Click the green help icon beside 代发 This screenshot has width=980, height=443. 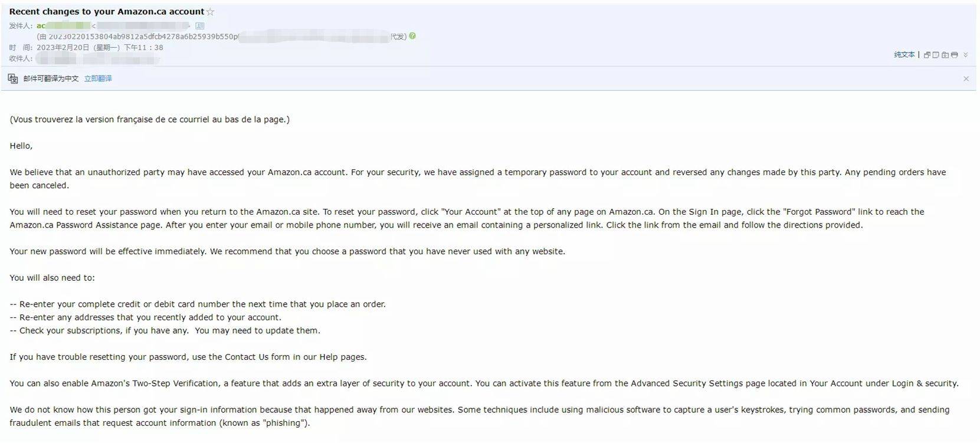tap(412, 36)
